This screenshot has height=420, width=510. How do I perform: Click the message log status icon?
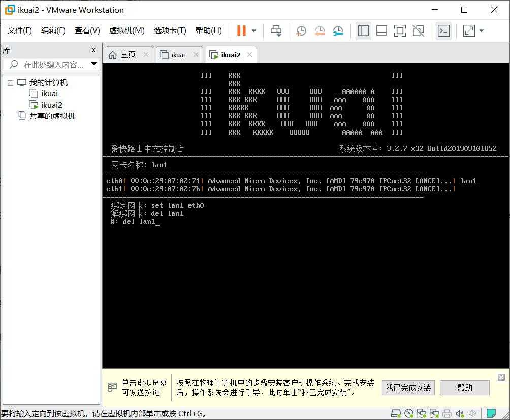click(491, 414)
